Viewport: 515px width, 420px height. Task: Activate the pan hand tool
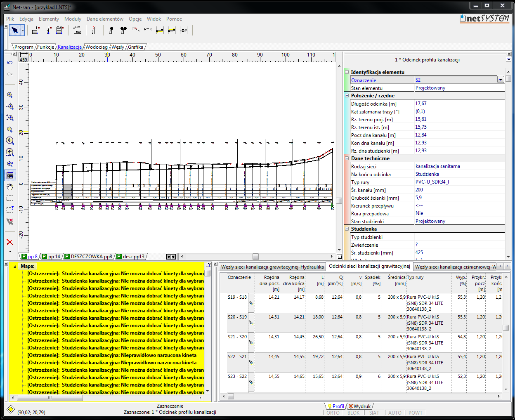10,187
